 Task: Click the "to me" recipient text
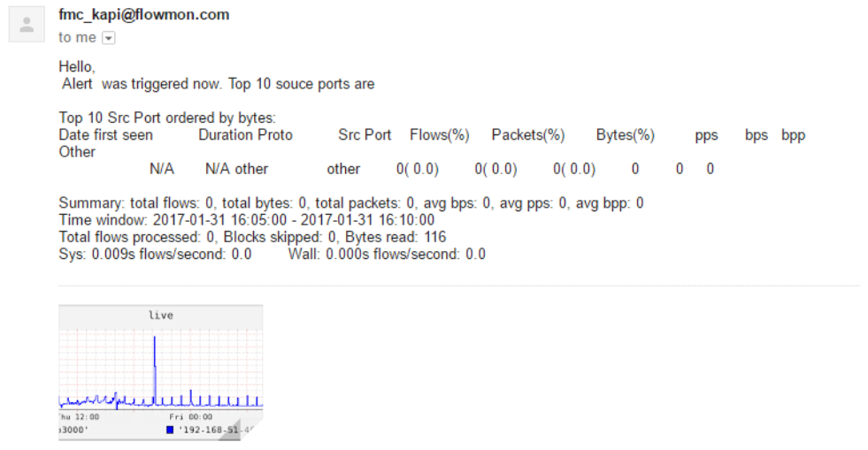point(77,38)
